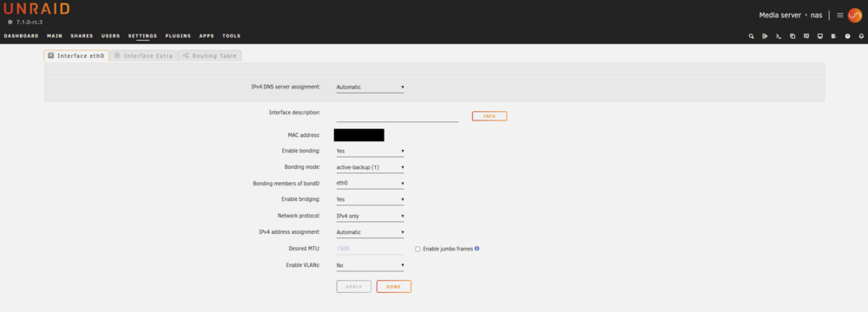The image size is (868, 312).
Task: Click the version 7.1.0-rc.3 text
Action: pyautogui.click(x=30, y=23)
